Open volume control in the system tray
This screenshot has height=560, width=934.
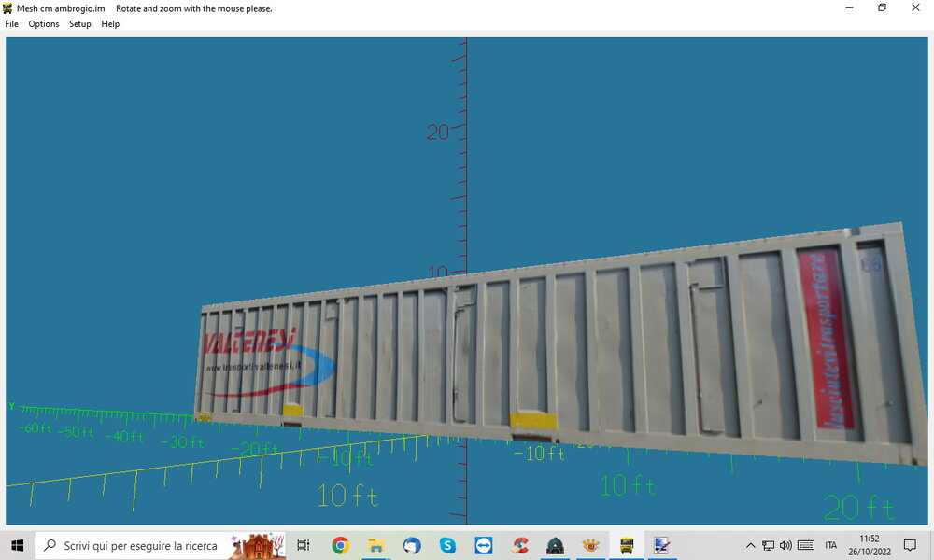click(x=785, y=545)
